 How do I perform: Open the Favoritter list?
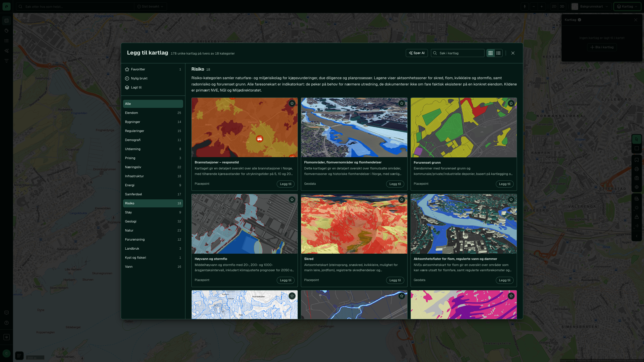(x=153, y=69)
